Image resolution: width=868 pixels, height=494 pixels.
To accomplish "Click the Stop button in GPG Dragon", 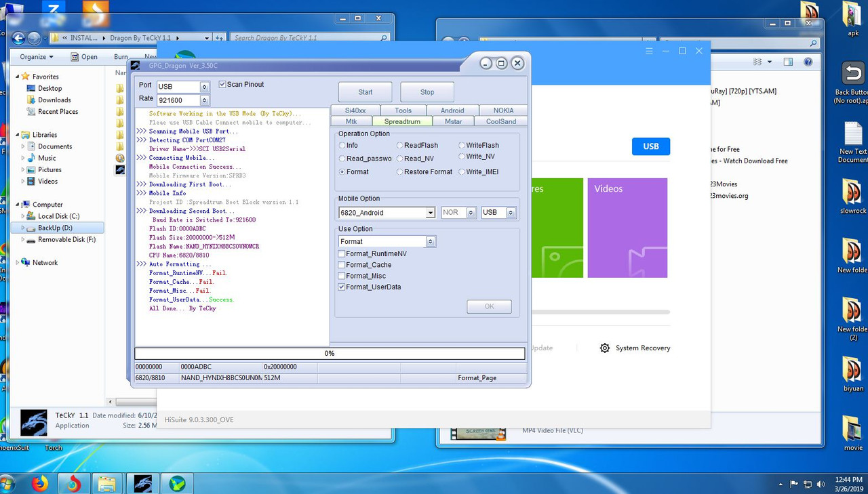I will point(427,92).
